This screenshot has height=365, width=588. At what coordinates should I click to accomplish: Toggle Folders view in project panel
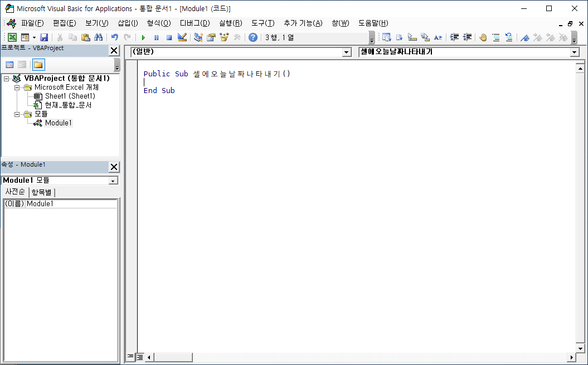click(38, 65)
